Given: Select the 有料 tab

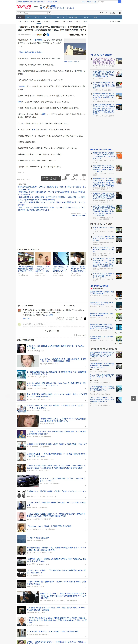Looking at the screenshot, I should point(95,17).
